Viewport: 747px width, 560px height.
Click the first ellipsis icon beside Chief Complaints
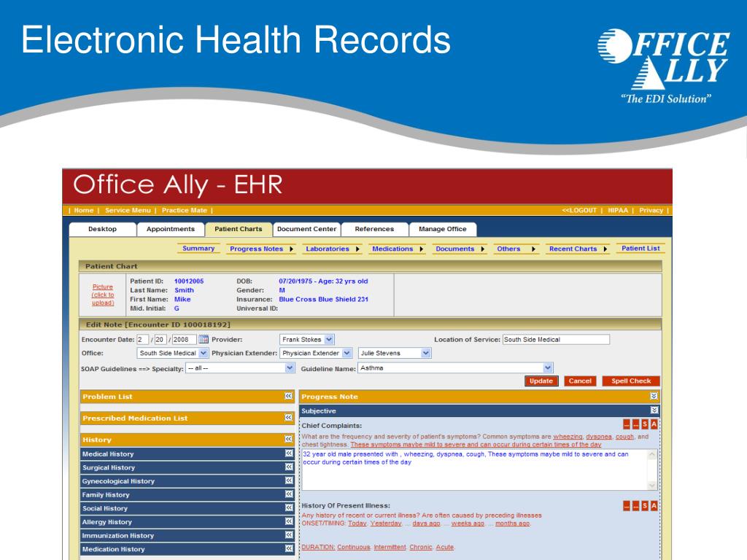(x=627, y=424)
